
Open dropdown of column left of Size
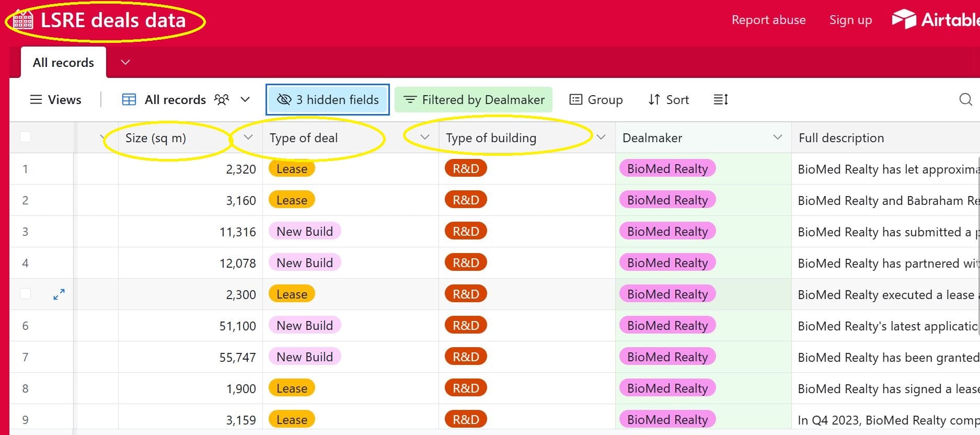click(101, 137)
